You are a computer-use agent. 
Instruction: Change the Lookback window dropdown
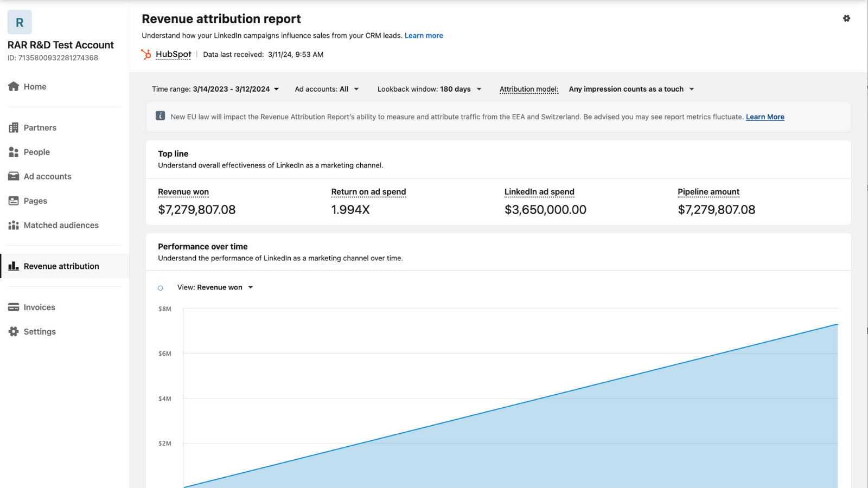point(429,89)
